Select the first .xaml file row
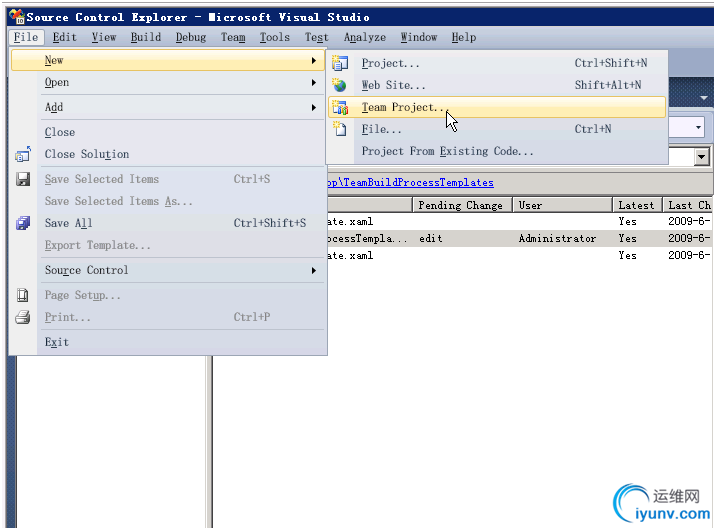The width and height of the screenshot is (716, 530). [x=520, y=221]
